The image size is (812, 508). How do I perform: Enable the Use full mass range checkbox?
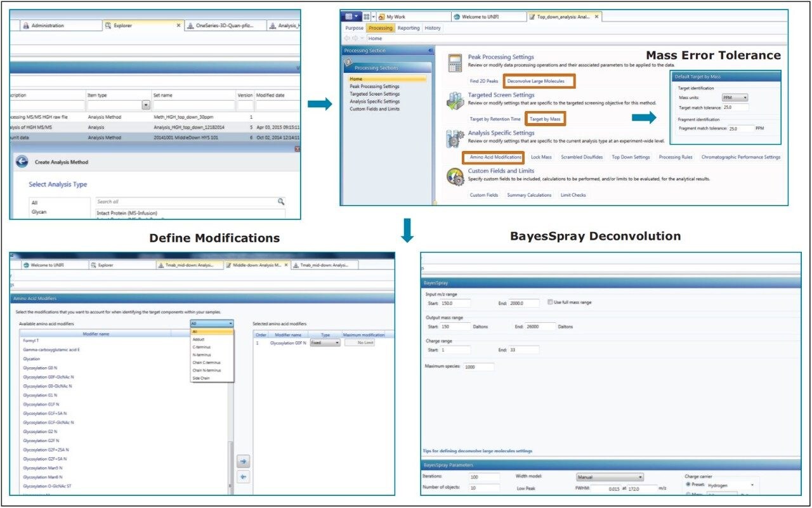(x=549, y=303)
